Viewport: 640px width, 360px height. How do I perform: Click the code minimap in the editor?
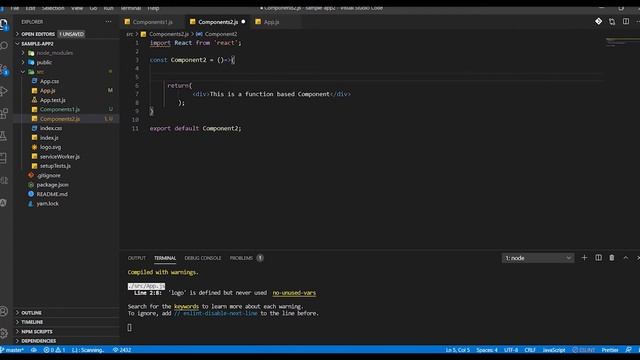pyautogui.click(x=622, y=42)
